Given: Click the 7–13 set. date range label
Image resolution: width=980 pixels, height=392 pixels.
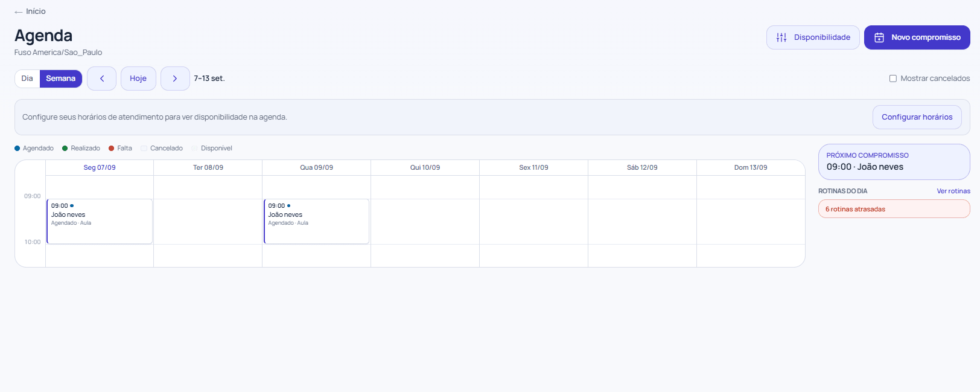Looking at the screenshot, I should (209, 79).
